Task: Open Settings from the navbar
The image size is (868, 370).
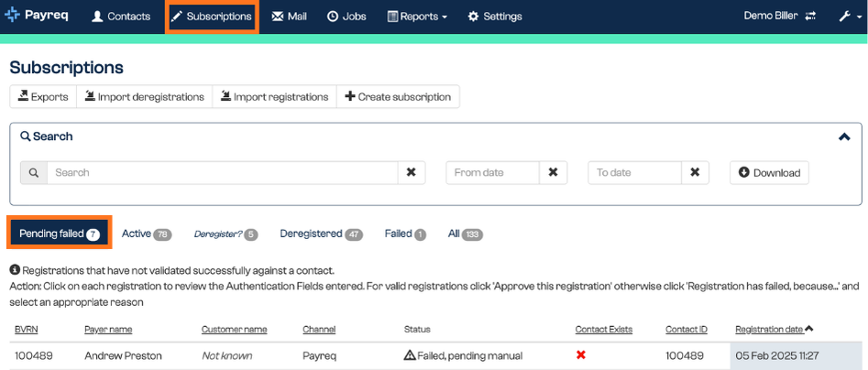Action: 495,16
